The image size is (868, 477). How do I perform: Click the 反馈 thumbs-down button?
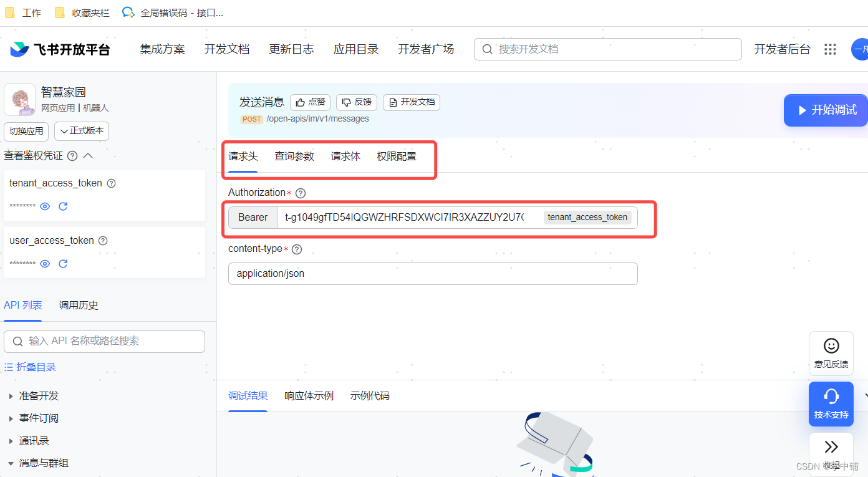357,102
